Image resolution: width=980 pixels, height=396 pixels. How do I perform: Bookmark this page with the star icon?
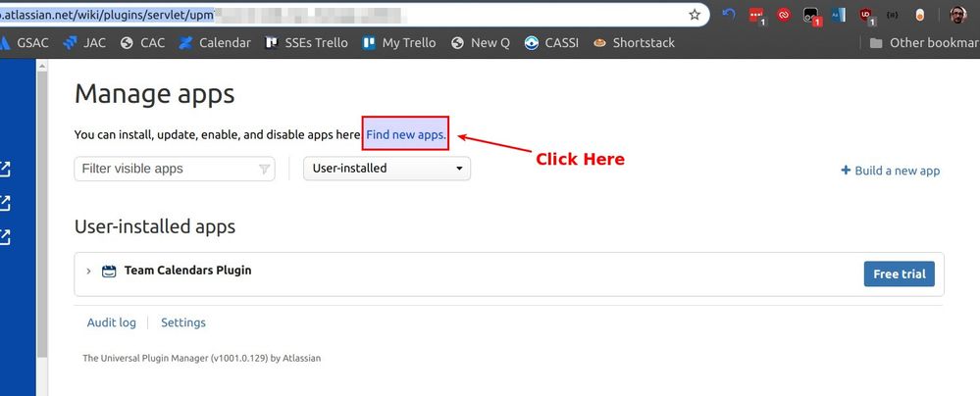pos(695,15)
